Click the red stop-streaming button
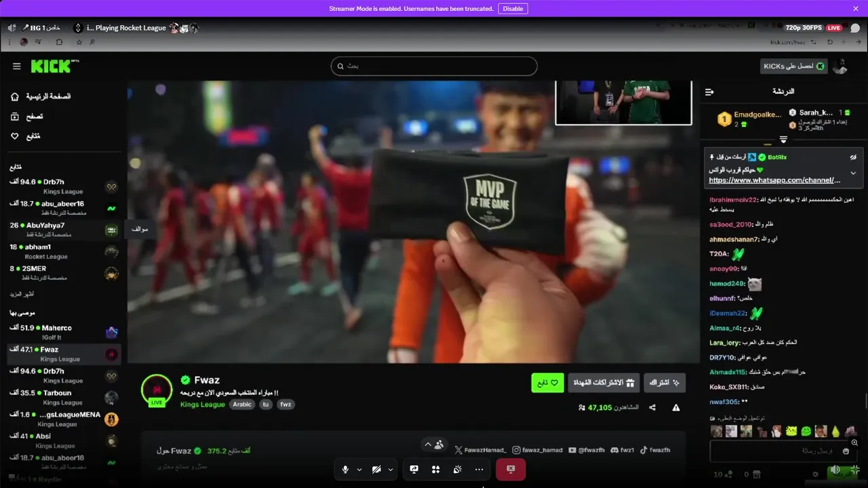The height and width of the screenshot is (488, 868). pyautogui.click(x=511, y=469)
